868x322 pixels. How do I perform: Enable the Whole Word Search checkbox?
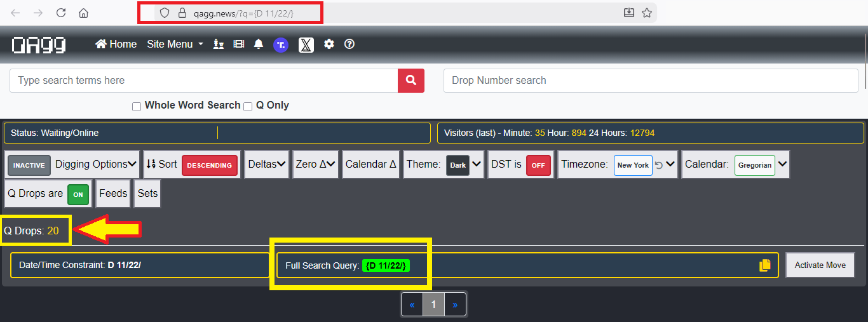pos(137,107)
